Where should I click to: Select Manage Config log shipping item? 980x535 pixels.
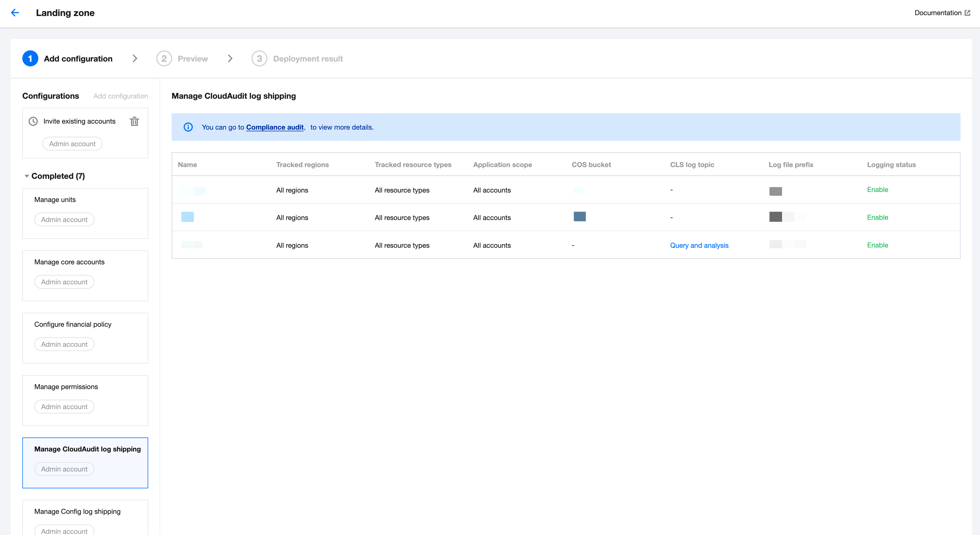click(x=77, y=512)
